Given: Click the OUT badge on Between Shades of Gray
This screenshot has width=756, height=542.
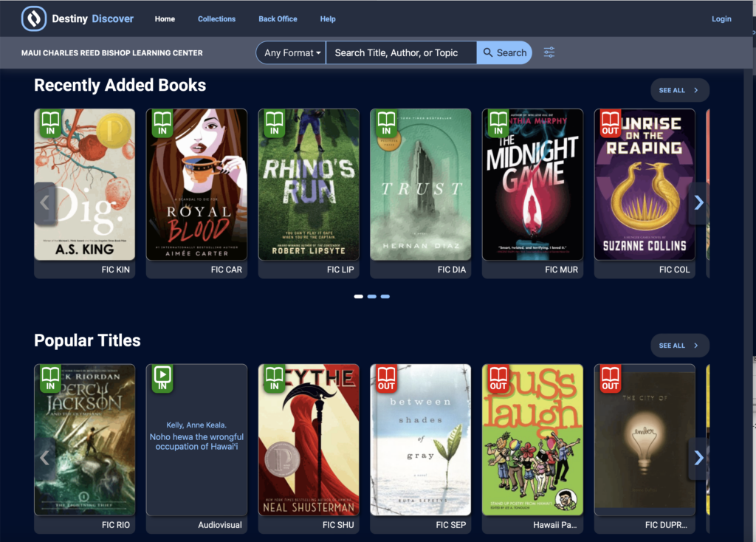Looking at the screenshot, I should [388, 379].
